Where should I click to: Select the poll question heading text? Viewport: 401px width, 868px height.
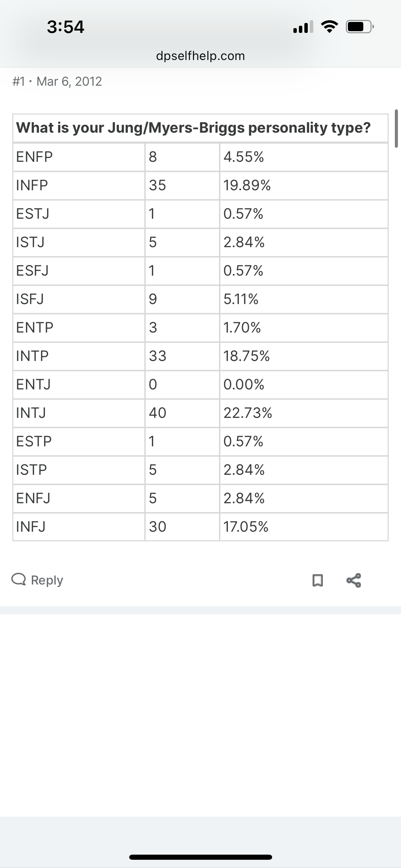(x=193, y=128)
